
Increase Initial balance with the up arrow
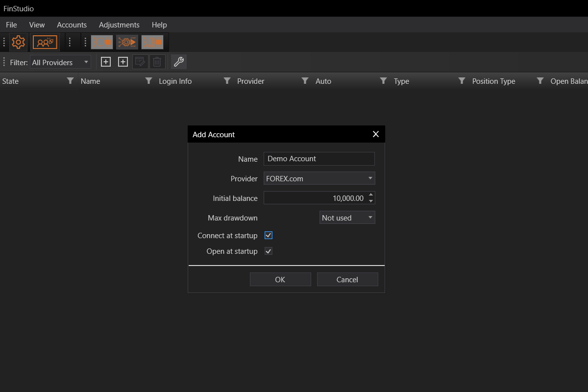[371, 195]
